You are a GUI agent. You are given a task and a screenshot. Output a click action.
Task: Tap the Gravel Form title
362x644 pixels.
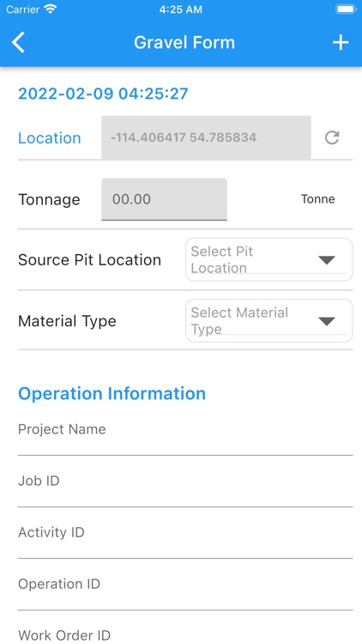(x=184, y=43)
